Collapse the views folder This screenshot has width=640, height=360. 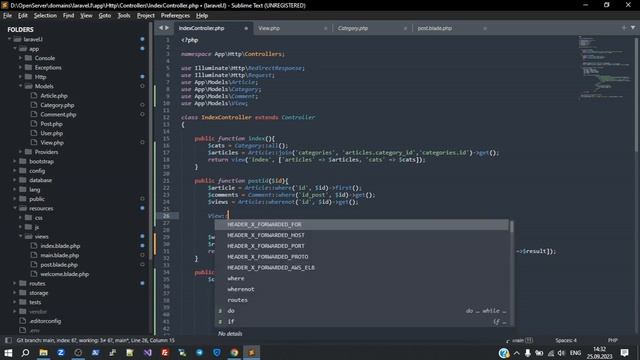point(20,236)
